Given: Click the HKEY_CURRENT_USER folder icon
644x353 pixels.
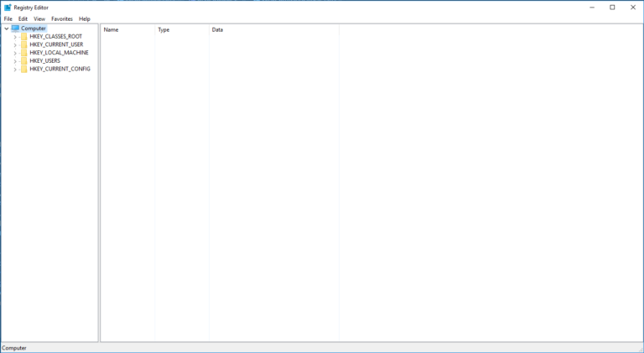Looking at the screenshot, I should pyautogui.click(x=23, y=44).
